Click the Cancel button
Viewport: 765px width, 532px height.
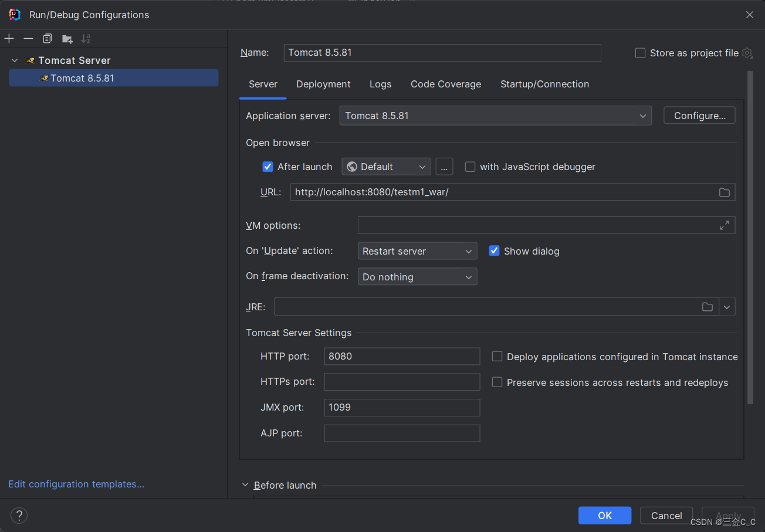[x=666, y=516]
